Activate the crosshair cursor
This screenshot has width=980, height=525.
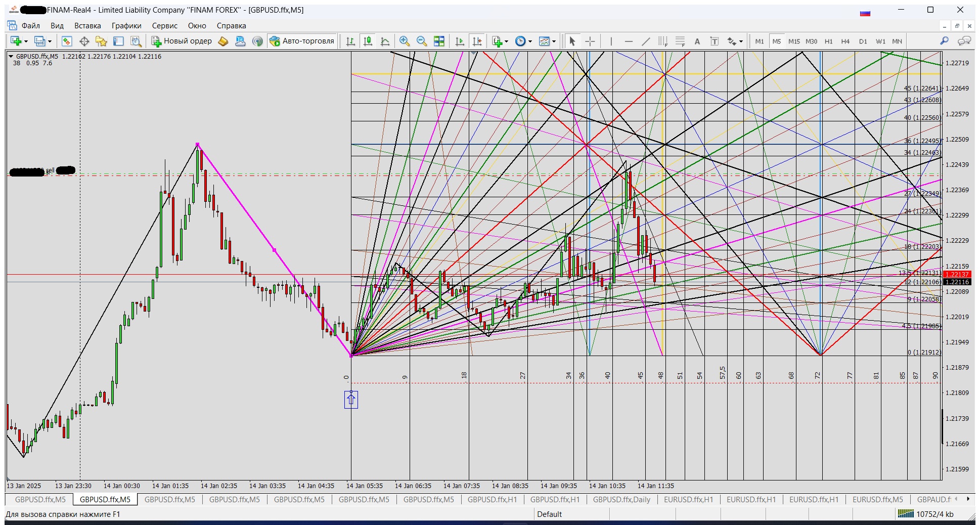point(590,41)
